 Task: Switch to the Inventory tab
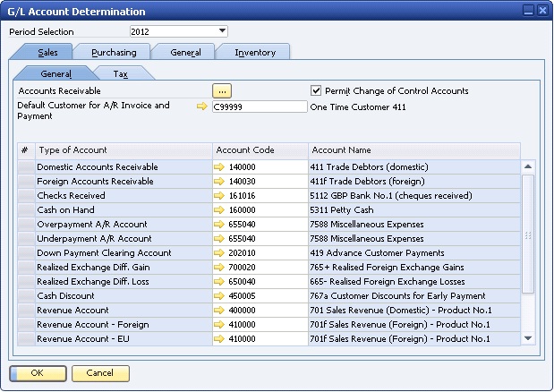255,52
